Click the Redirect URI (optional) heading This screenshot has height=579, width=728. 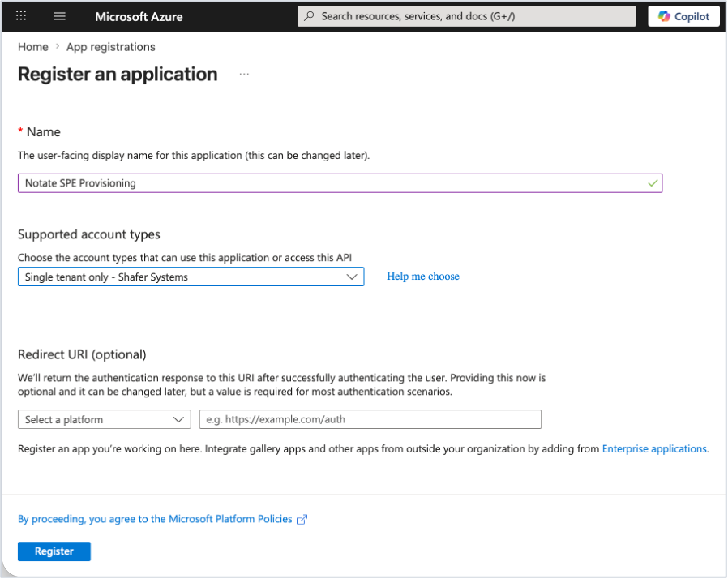click(x=82, y=354)
